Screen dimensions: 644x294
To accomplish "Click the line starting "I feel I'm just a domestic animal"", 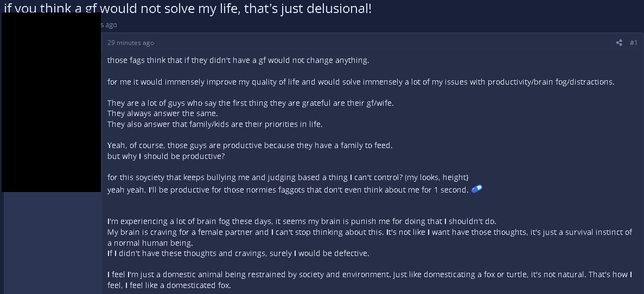I will click(x=369, y=274).
